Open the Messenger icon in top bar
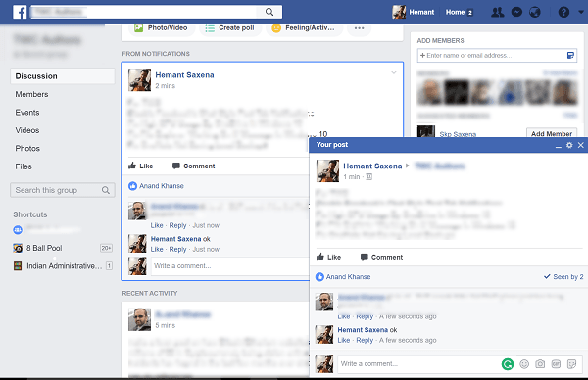588x380 pixels. (516, 13)
